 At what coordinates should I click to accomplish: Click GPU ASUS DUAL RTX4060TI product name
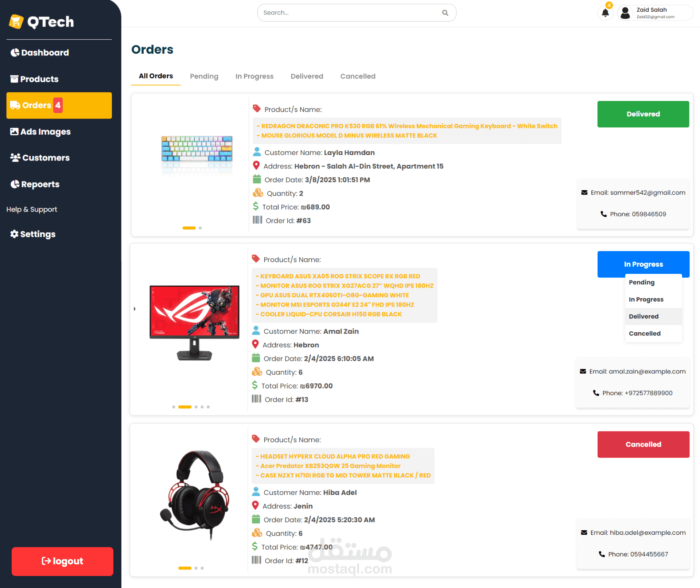[x=332, y=295]
